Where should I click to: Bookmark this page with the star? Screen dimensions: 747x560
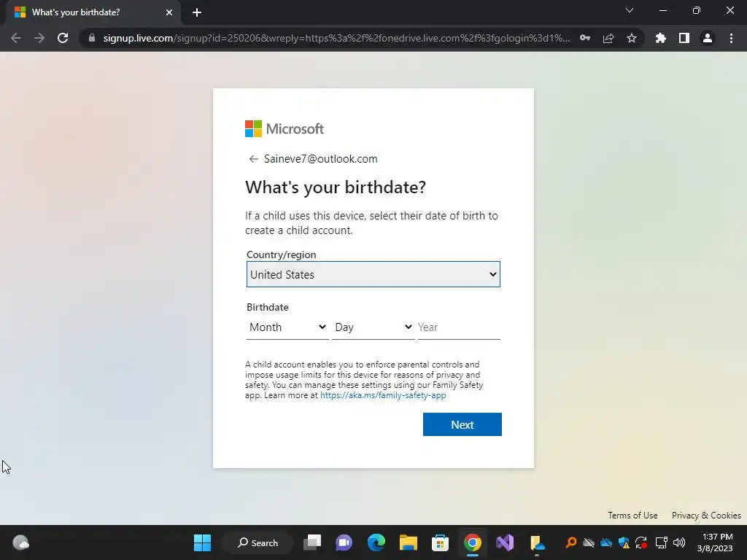coord(632,38)
